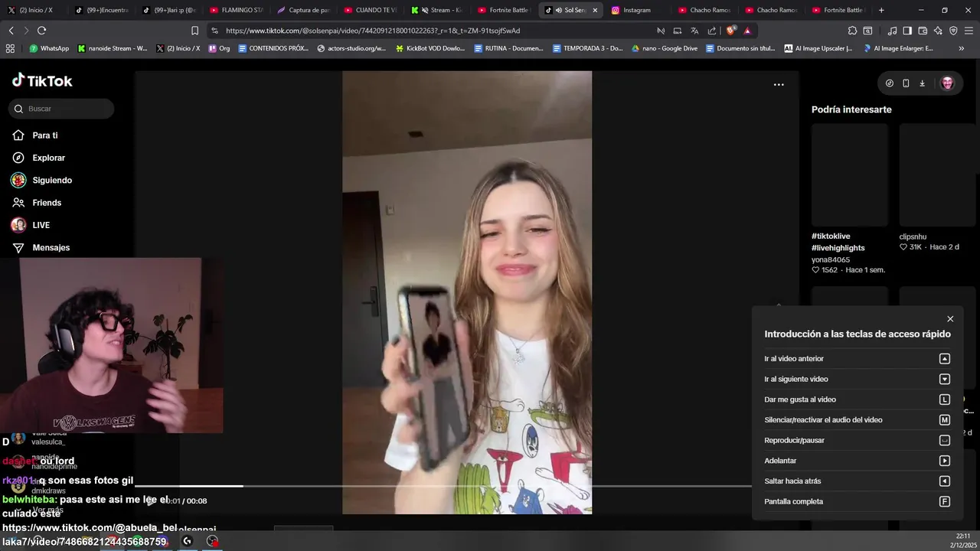Click the apps grid icon in bookmarks bar

coord(10,48)
